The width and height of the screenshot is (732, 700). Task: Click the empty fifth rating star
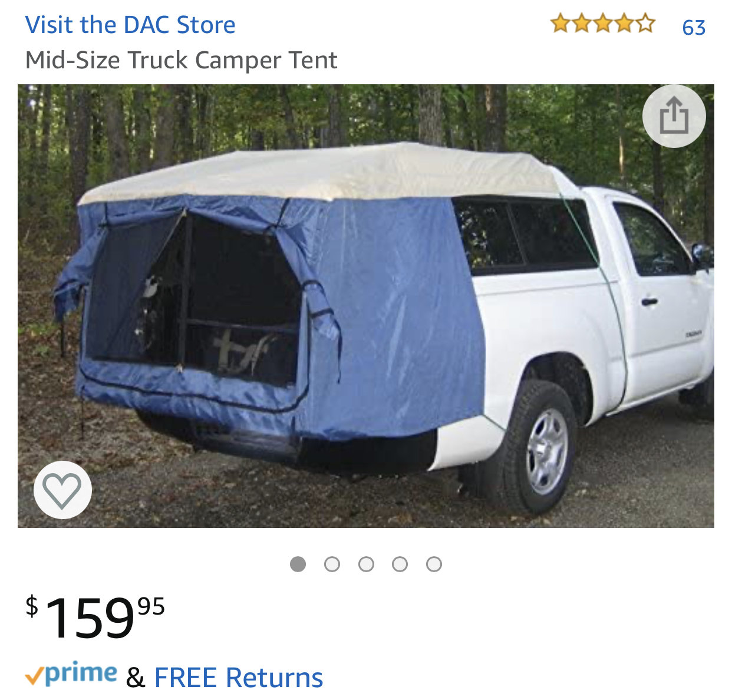(x=645, y=24)
